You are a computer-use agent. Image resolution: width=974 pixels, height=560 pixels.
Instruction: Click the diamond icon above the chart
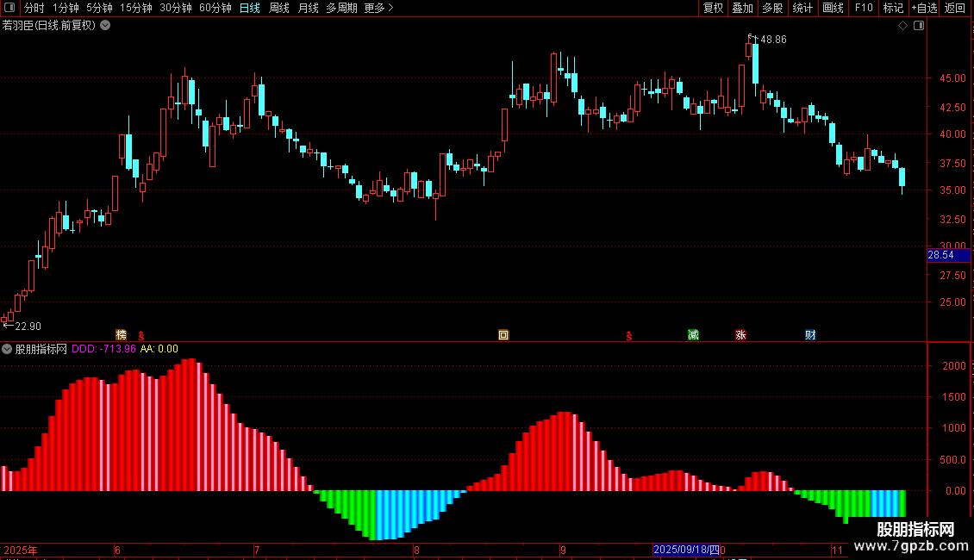(x=903, y=26)
